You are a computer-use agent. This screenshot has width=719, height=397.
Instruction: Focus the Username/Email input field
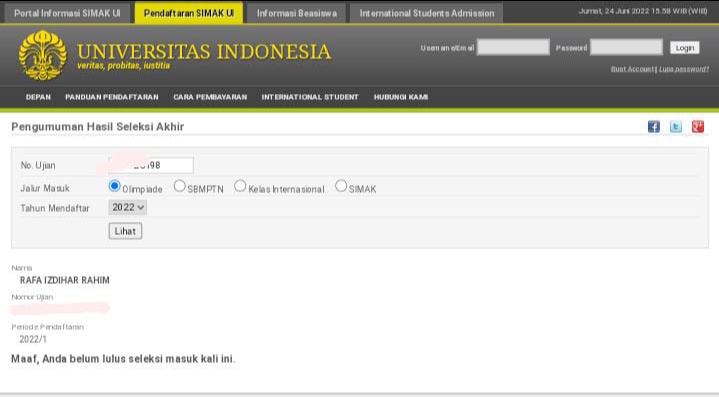513,47
